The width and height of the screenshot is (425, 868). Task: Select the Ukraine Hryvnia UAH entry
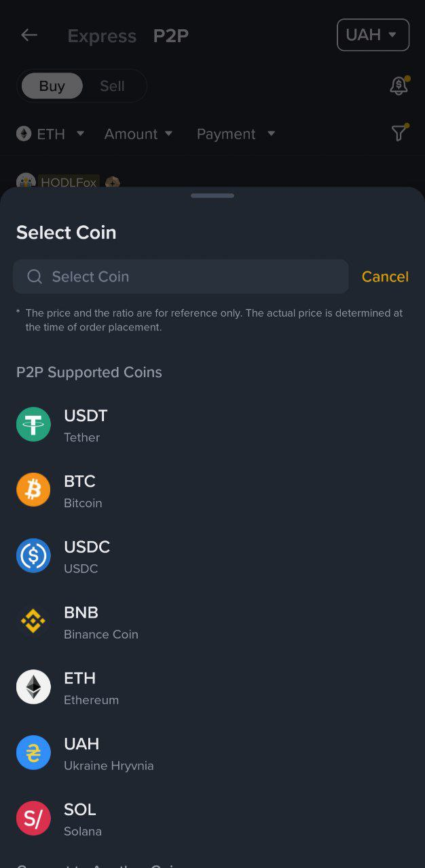[x=109, y=753]
